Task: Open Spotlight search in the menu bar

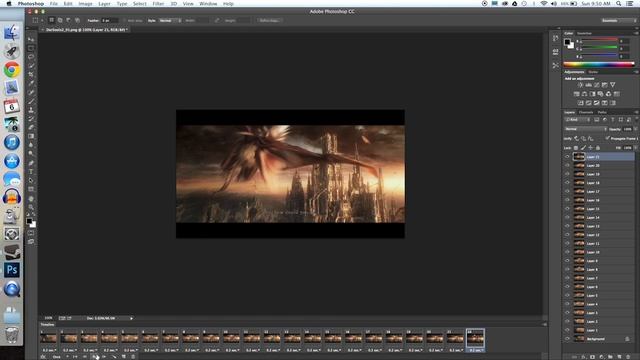Action: [x=619, y=4]
